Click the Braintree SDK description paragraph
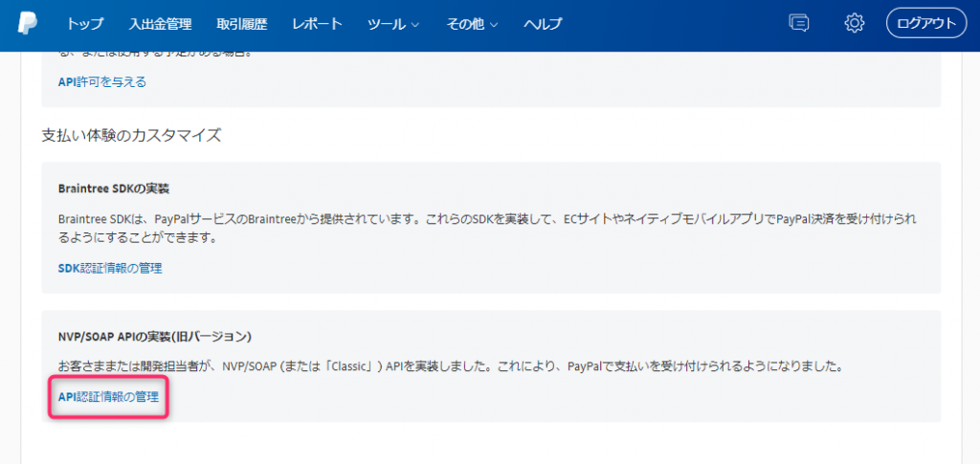The height and width of the screenshot is (464, 980). point(488,230)
